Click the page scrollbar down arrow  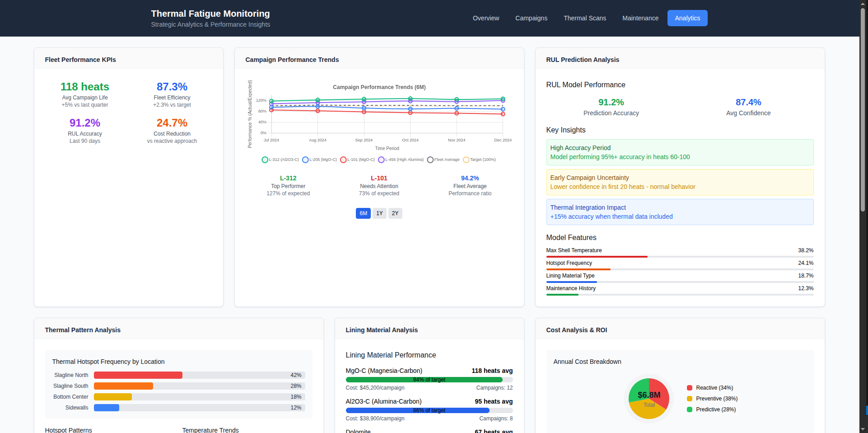[863, 429]
